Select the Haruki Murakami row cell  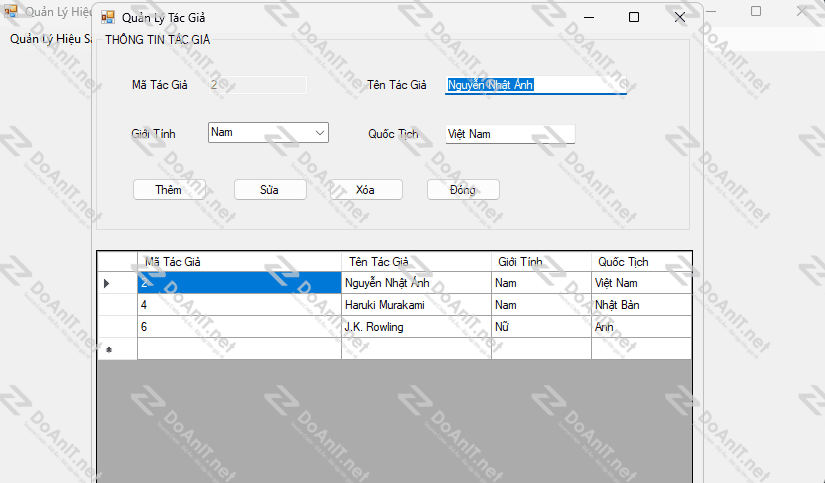[416, 305]
